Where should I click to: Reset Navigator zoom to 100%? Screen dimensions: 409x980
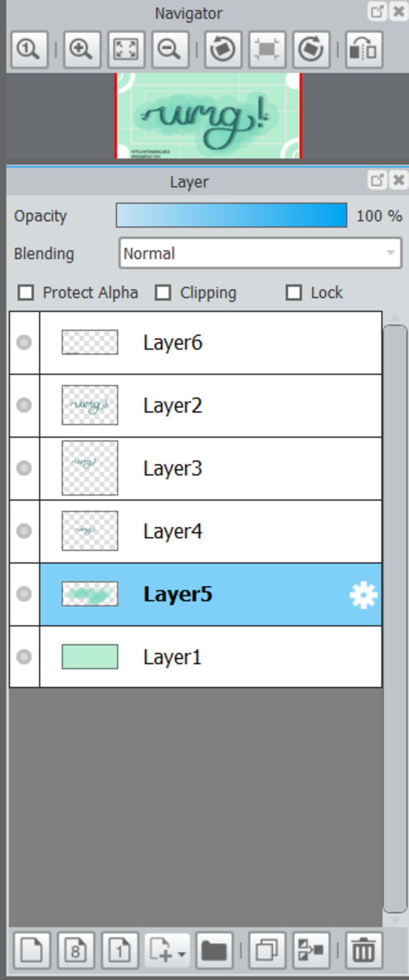[x=30, y=50]
